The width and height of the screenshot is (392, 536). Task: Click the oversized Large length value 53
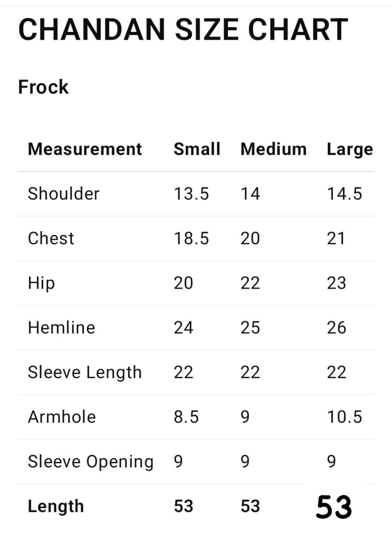coord(334,507)
